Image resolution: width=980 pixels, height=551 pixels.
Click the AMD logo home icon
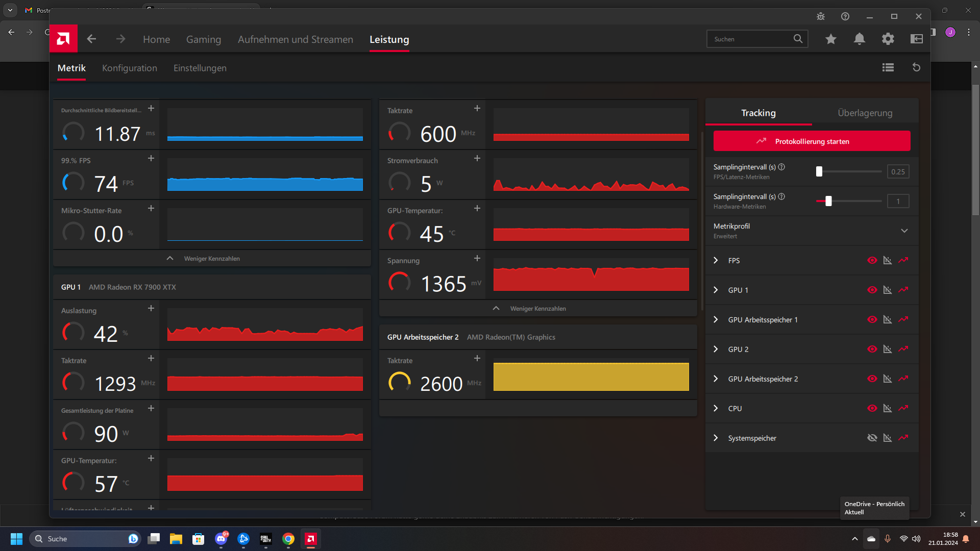point(63,39)
